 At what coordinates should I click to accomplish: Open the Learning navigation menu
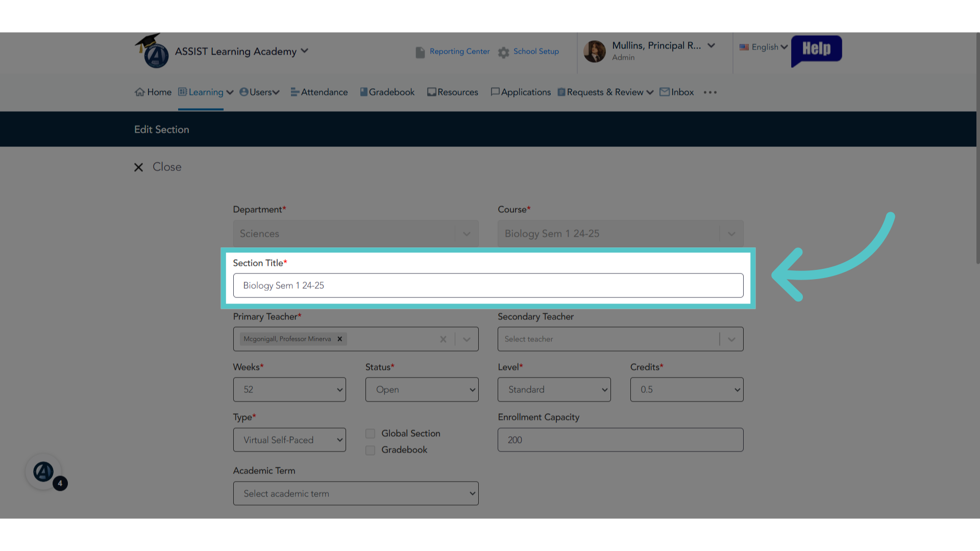click(x=206, y=92)
